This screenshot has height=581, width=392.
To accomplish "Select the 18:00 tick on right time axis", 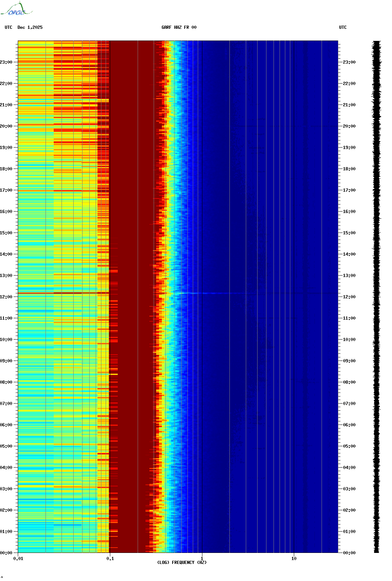I will pos(349,169).
